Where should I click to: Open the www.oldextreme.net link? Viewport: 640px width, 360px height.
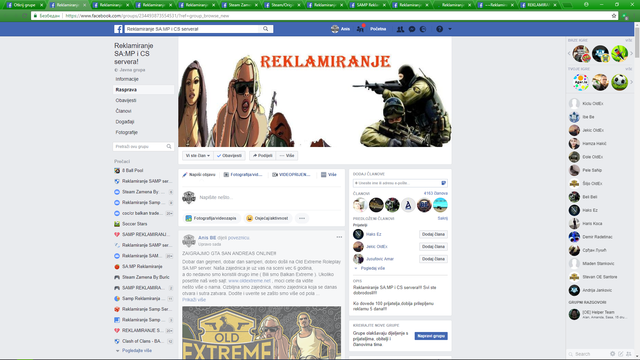(249, 281)
